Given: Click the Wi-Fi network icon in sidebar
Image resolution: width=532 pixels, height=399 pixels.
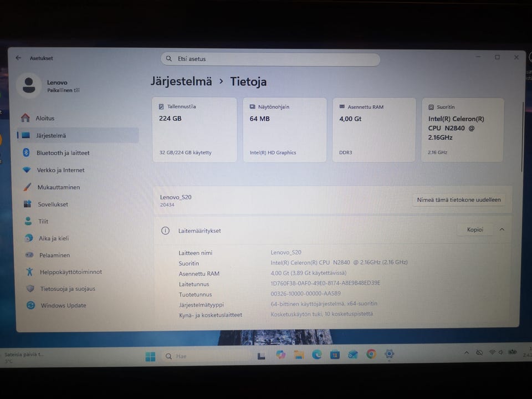Looking at the screenshot, I should coord(27,170).
